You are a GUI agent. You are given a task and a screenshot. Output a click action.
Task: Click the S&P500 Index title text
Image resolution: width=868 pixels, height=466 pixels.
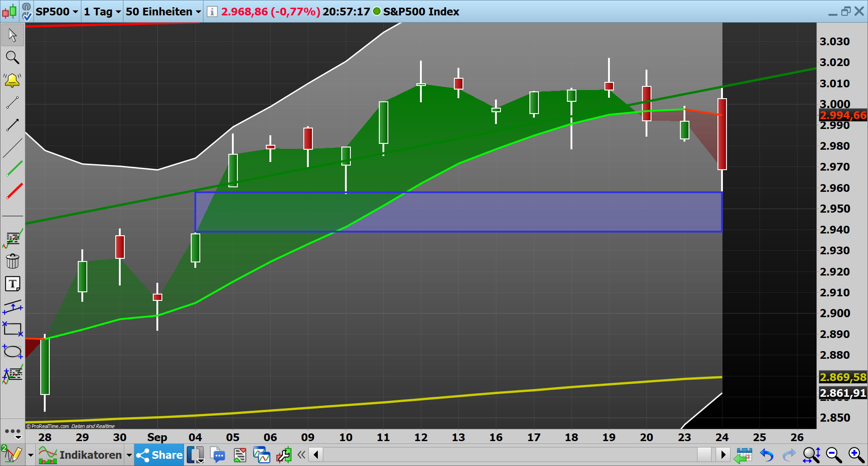421,12
